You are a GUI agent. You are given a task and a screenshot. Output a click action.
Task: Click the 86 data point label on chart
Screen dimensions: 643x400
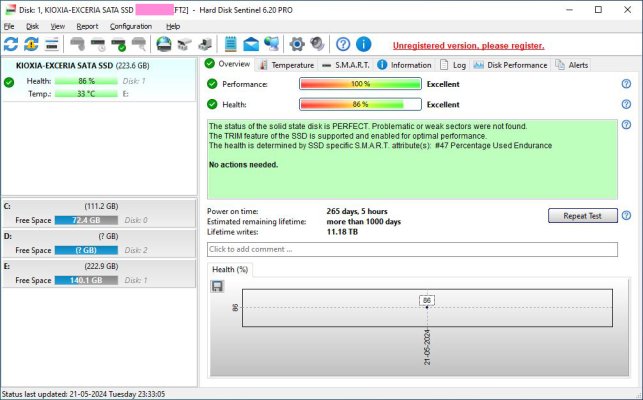[427, 300]
